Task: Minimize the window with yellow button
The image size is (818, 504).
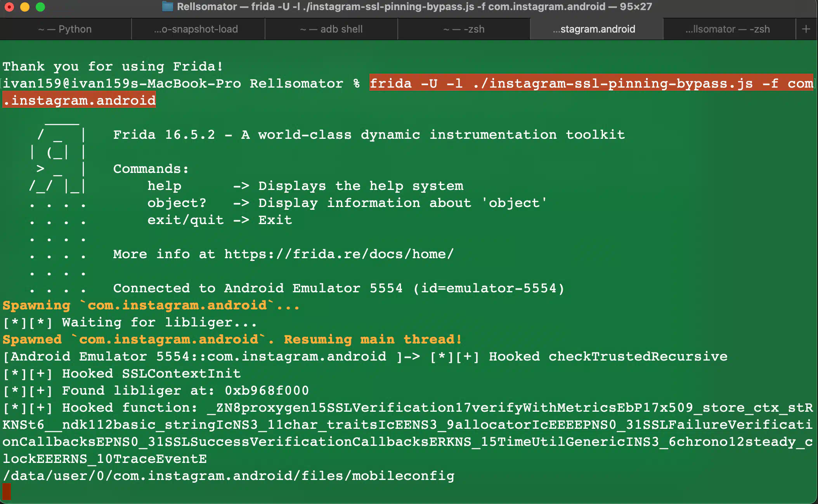Action: 25,7
